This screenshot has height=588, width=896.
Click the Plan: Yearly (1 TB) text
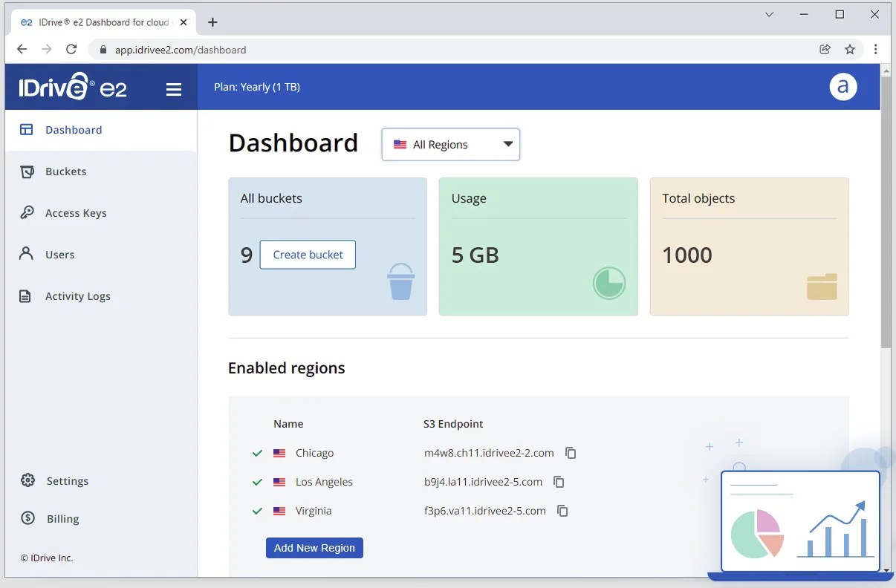(257, 87)
